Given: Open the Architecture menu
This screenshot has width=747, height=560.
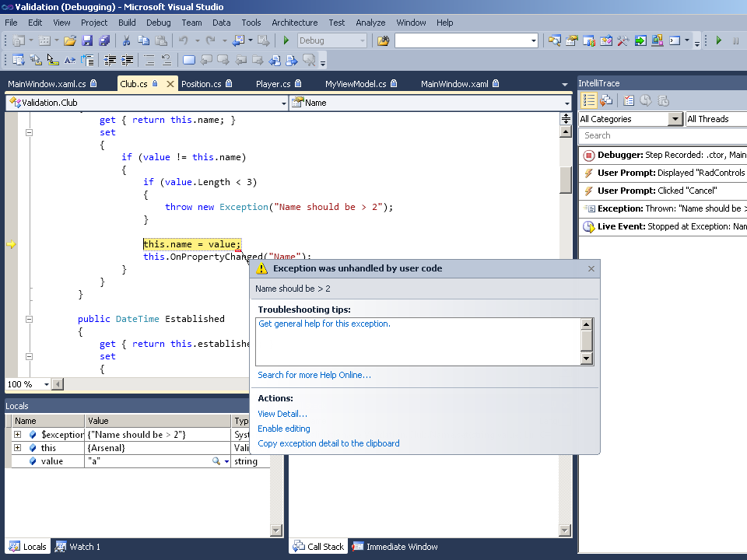Looking at the screenshot, I should (x=294, y=23).
